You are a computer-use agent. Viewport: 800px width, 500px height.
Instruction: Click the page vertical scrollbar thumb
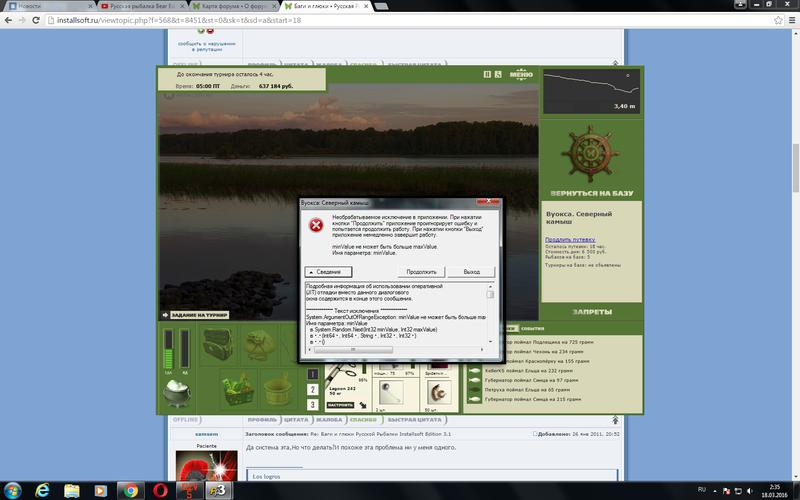pyautogui.click(x=795, y=167)
